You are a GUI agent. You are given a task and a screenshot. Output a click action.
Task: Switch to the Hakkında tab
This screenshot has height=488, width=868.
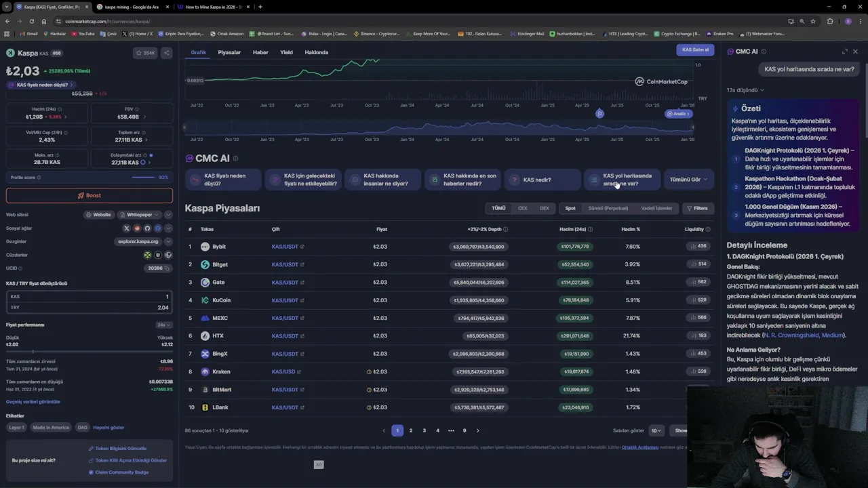(316, 52)
